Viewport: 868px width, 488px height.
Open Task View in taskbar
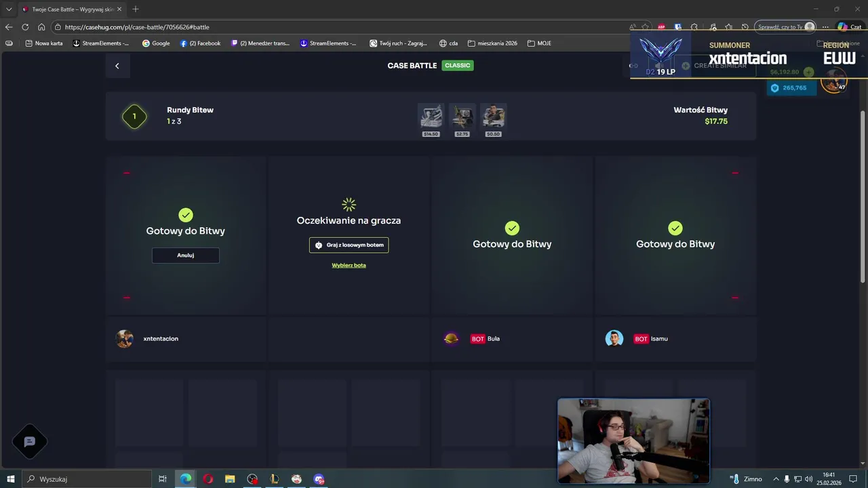click(x=163, y=479)
